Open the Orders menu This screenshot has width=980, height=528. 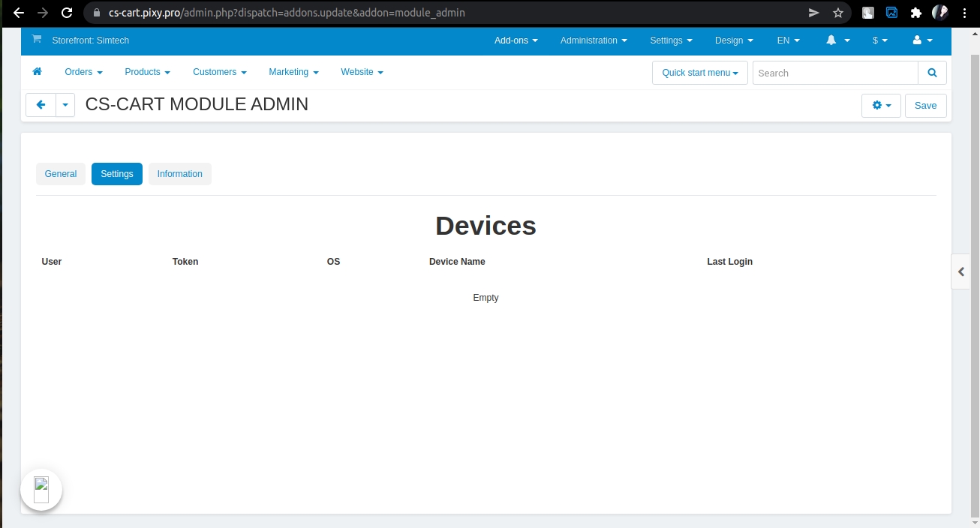coord(83,72)
